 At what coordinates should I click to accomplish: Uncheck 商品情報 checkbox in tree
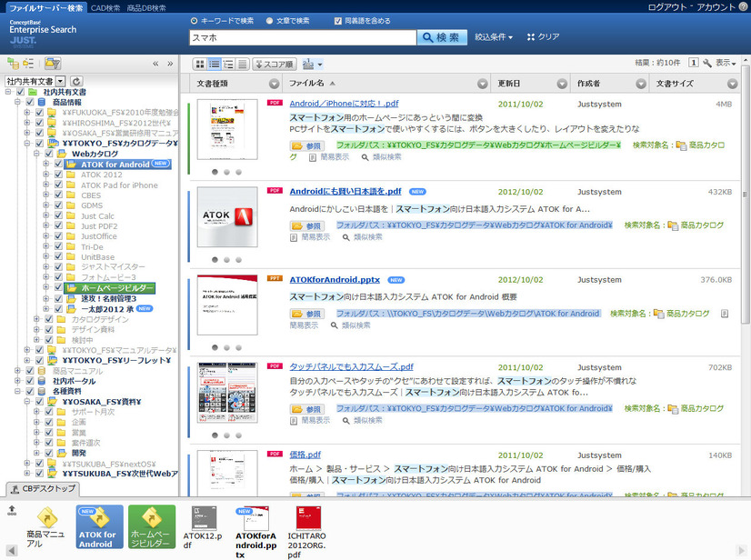[x=30, y=102]
